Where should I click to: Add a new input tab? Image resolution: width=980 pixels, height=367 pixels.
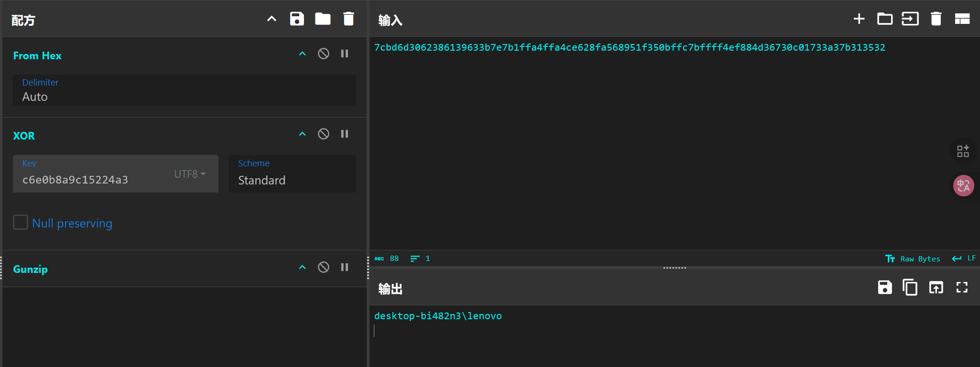(x=859, y=19)
